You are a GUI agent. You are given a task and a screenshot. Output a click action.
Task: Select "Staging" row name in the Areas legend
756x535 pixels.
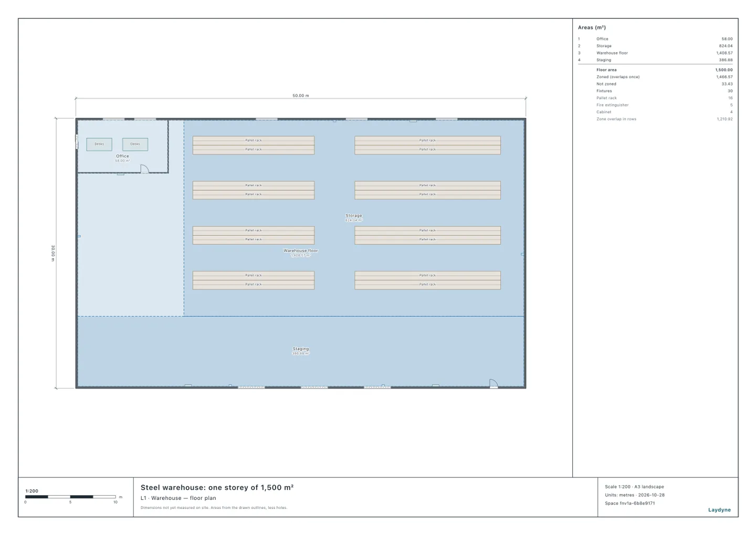click(x=604, y=60)
